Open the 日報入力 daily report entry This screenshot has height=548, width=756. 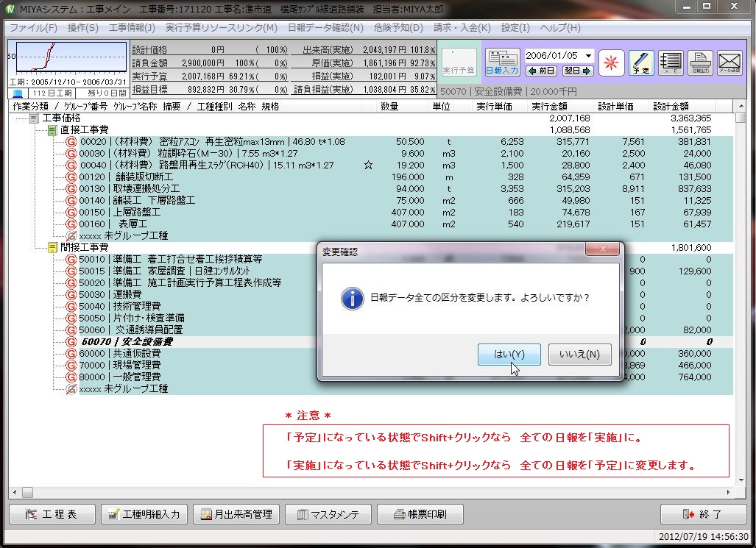click(502, 63)
